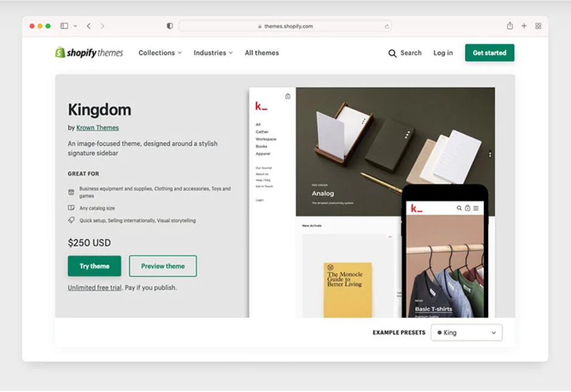
Task: Click the New Arrivals heading in preview
Action: (x=311, y=226)
